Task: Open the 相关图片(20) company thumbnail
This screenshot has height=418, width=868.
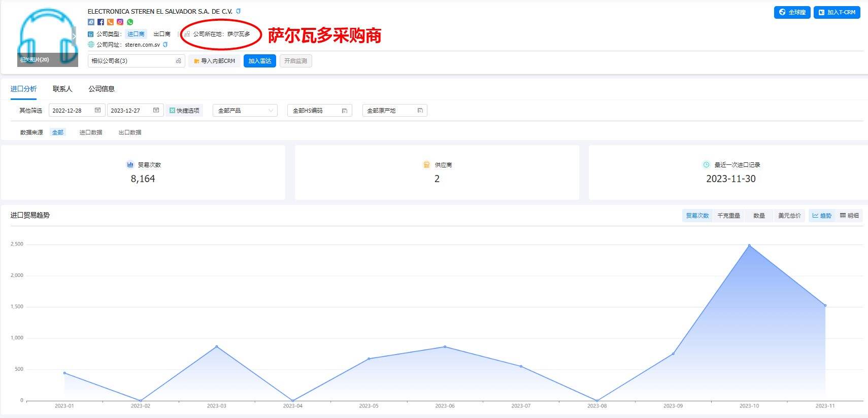Action: tap(48, 37)
